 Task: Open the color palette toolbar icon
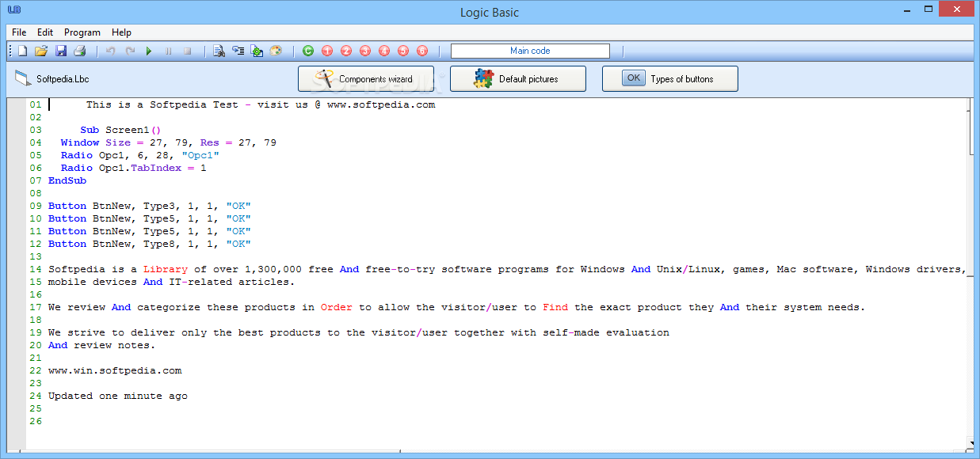[x=276, y=51]
